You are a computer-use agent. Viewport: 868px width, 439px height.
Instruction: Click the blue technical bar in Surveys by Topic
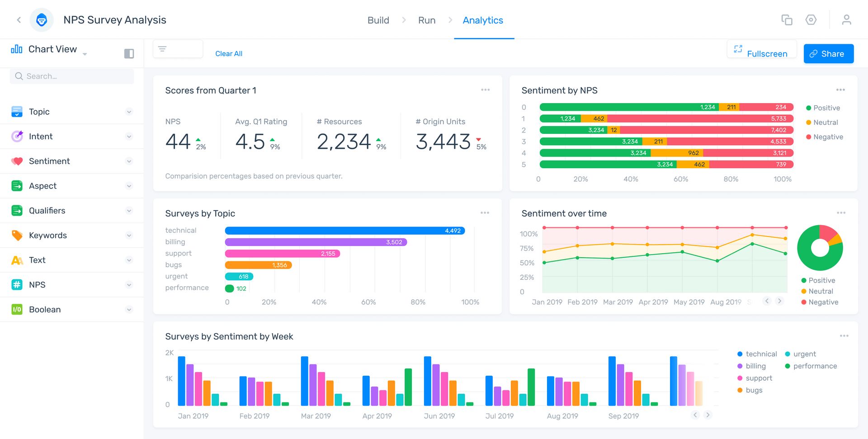pos(344,231)
